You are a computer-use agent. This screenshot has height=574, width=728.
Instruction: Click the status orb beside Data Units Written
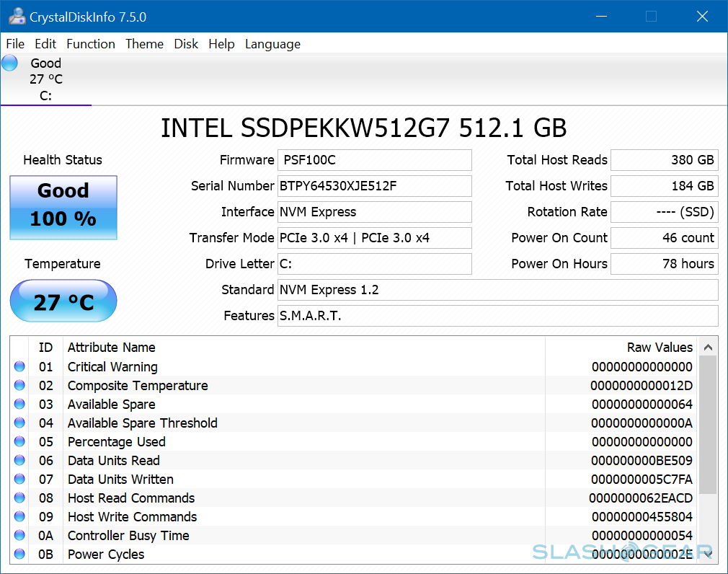(x=19, y=480)
